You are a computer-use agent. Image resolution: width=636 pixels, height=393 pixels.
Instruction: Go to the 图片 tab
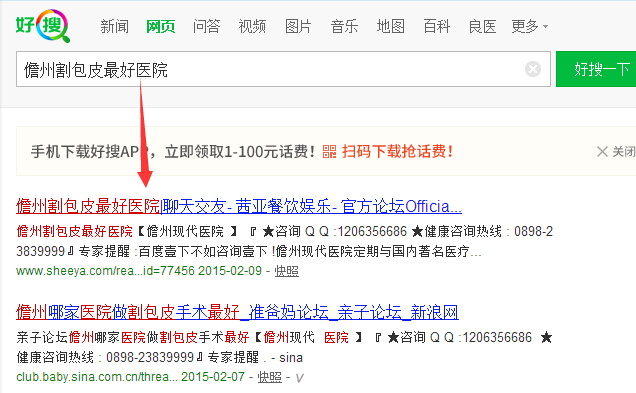[x=298, y=26]
